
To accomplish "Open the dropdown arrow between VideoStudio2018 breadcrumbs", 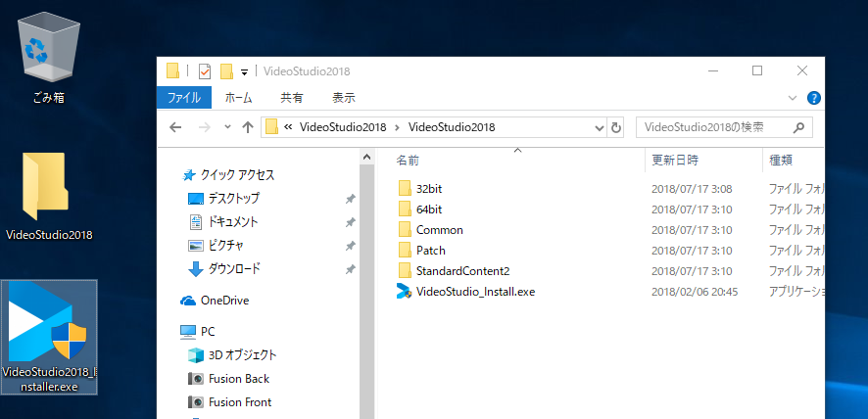I will [x=397, y=127].
